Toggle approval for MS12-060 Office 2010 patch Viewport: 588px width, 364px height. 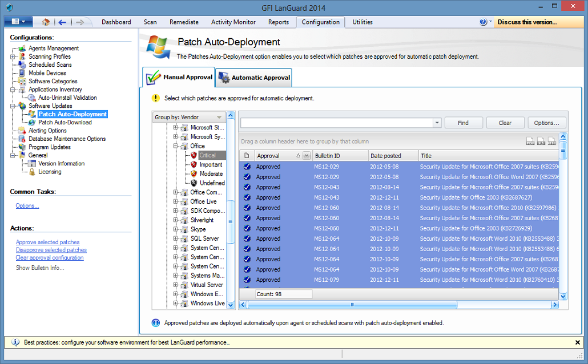point(247,208)
